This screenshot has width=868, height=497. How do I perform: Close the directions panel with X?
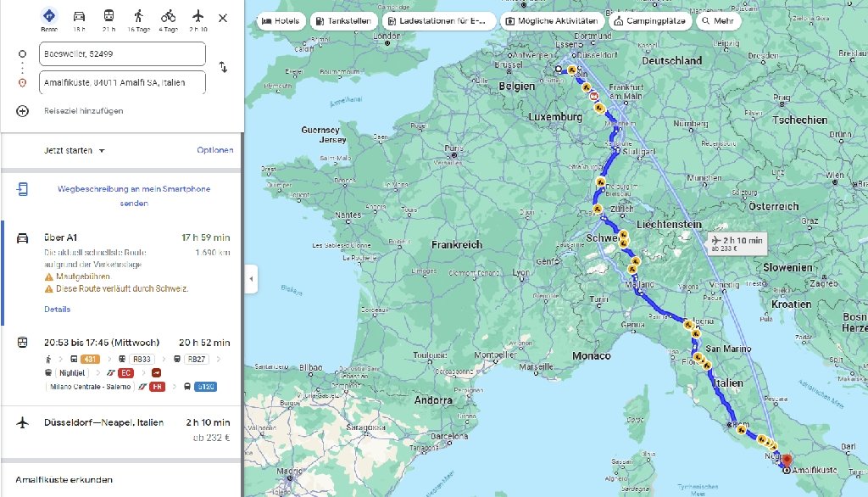223,18
